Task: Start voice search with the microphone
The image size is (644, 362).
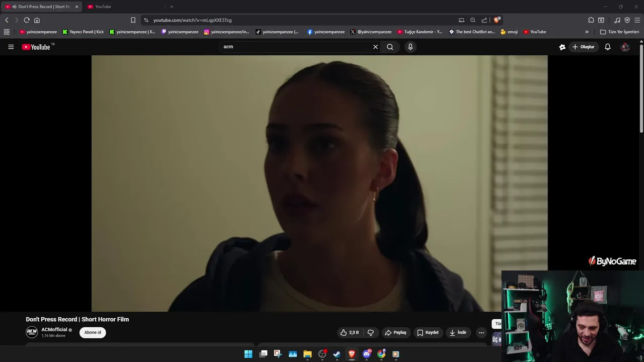Action: pos(411,47)
